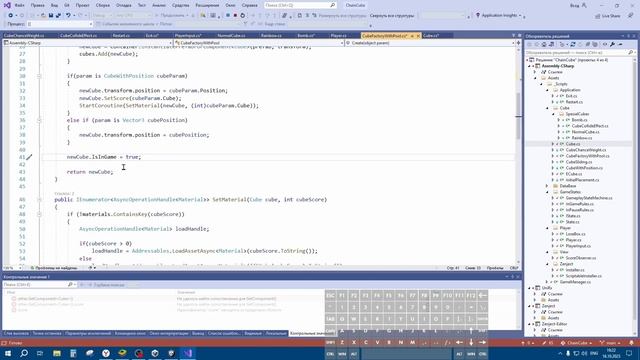
Task: Expand Cube.cs node in Solution Explorer
Action: 553,144
